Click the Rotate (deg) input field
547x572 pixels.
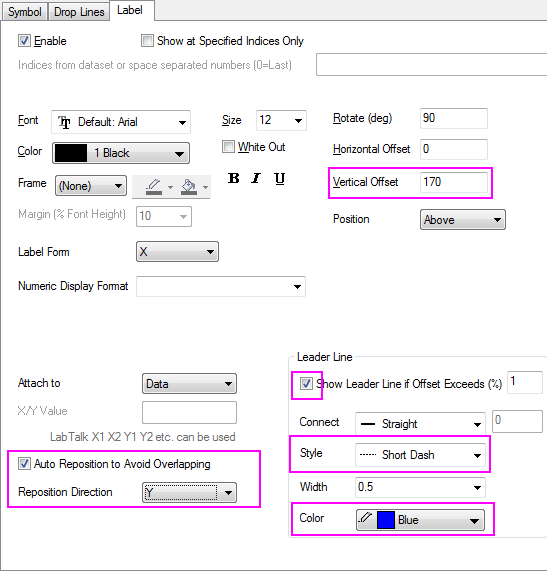coord(454,118)
